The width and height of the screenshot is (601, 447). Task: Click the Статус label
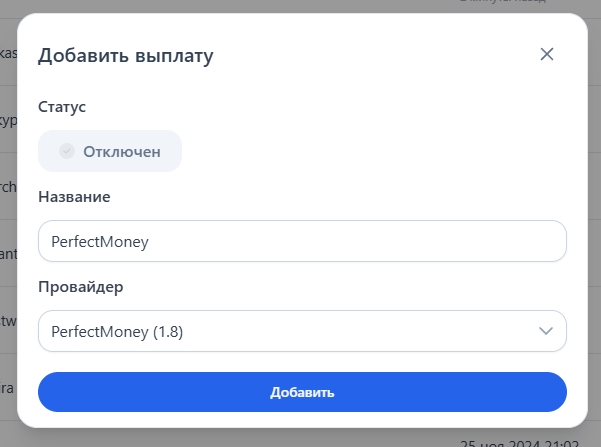tap(62, 106)
